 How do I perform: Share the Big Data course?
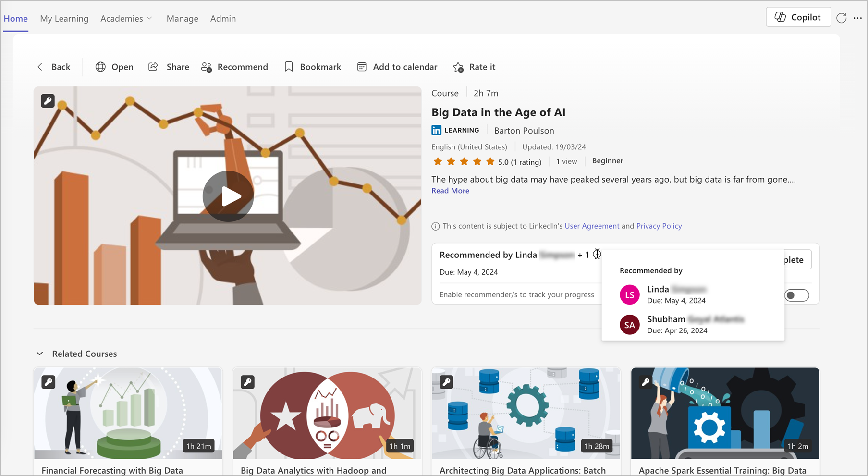click(168, 67)
